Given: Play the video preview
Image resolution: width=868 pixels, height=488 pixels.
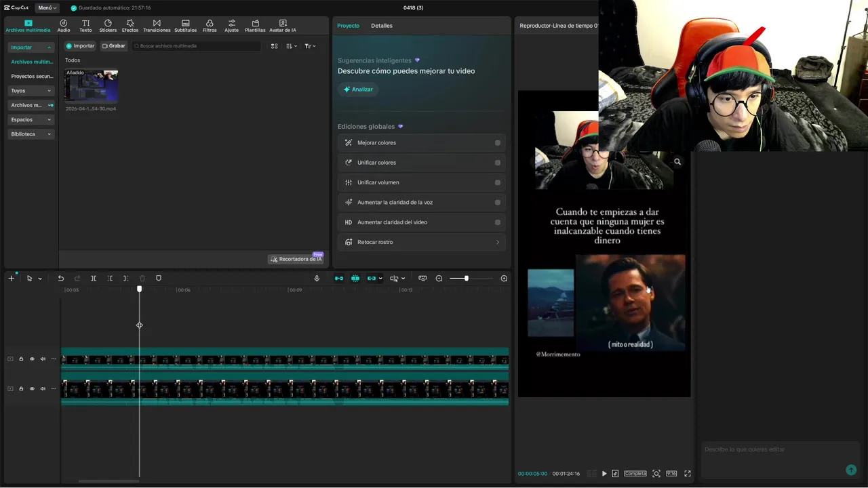Looking at the screenshot, I should [x=604, y=474].
